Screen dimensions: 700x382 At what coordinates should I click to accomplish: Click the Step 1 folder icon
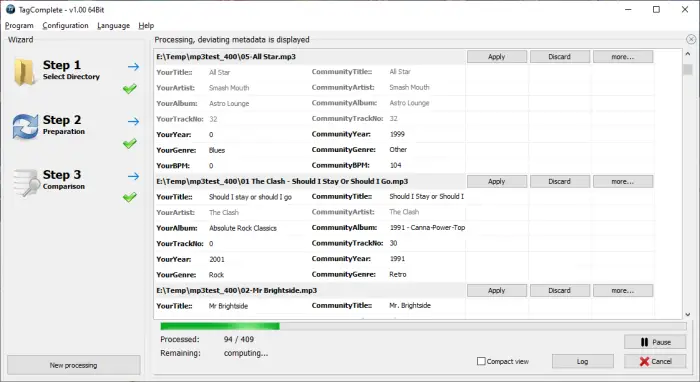[x=24, y=71]
